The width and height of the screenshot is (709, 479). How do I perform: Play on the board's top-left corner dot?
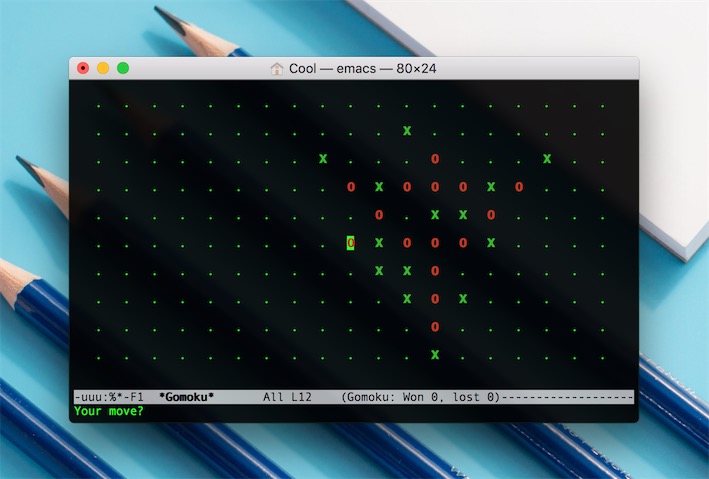(x=99, y=106)
